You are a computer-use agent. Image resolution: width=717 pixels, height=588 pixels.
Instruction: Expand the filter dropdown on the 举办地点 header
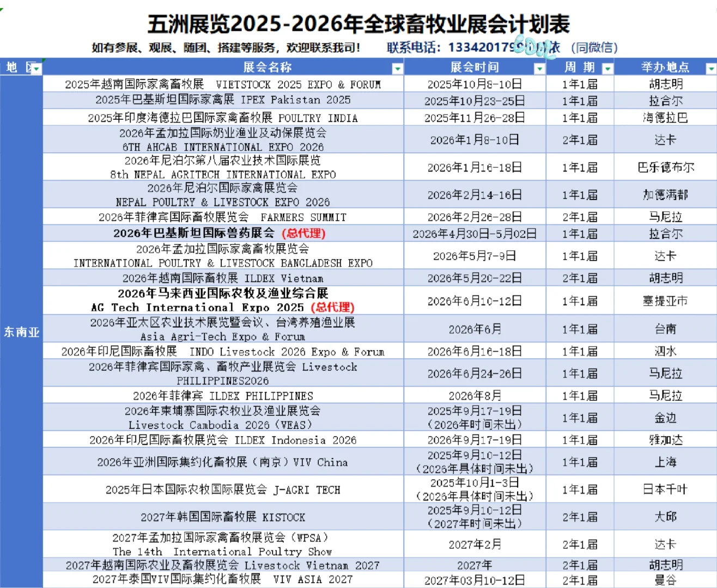711,69
